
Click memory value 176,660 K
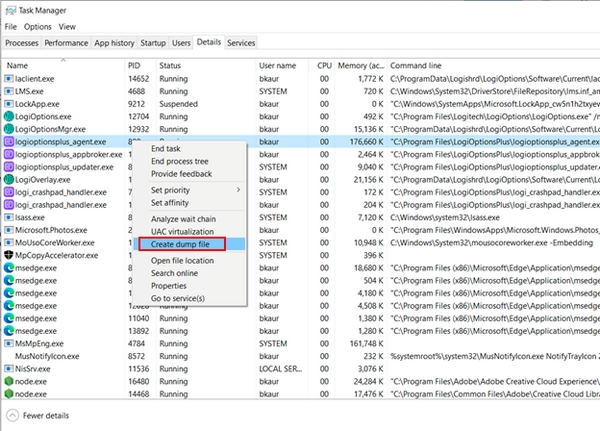coord(366,142)
